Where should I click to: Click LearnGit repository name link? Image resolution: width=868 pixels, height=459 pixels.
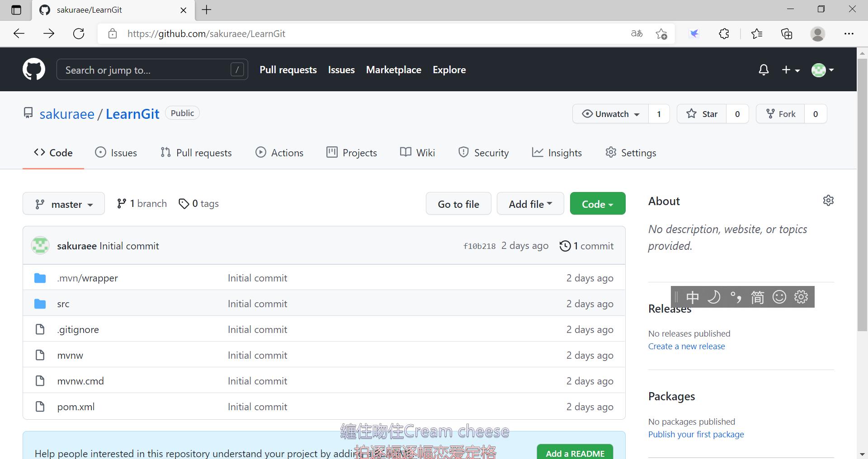(132, 114)
